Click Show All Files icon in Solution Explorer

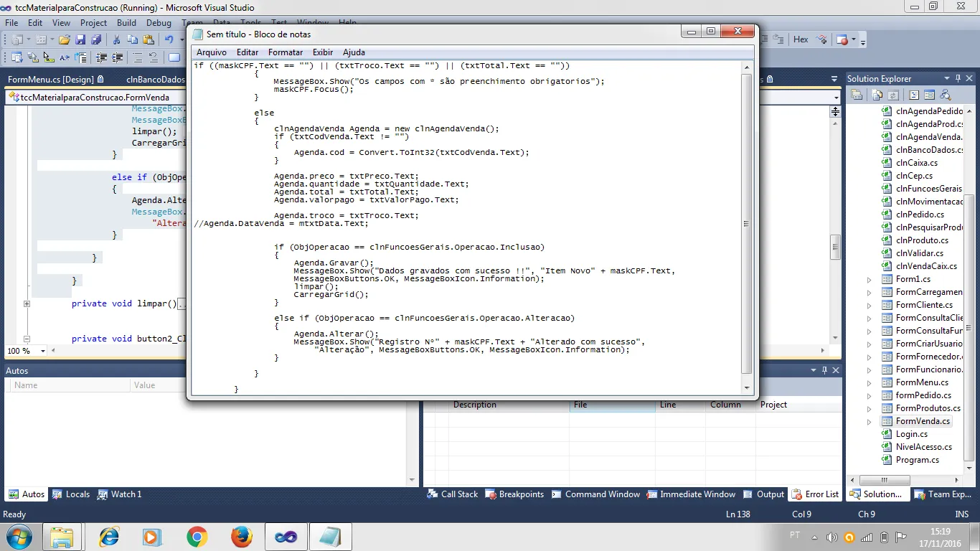point(877,95)
